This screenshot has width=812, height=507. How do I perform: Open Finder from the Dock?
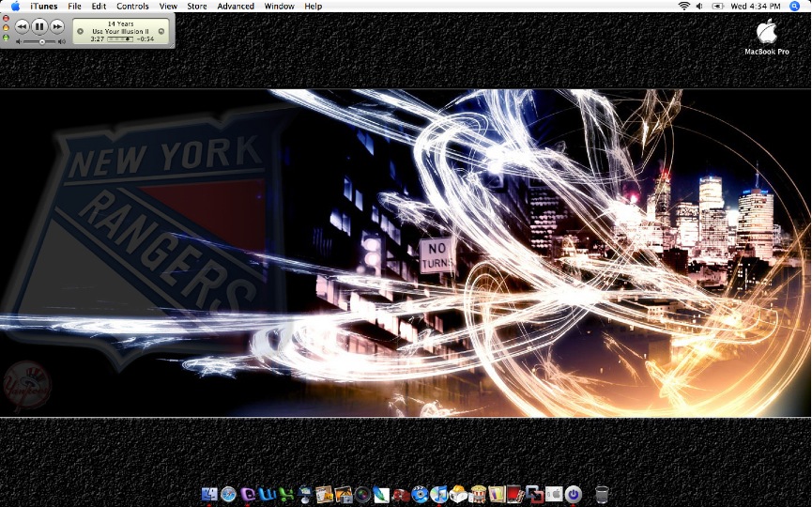(209, 494)
